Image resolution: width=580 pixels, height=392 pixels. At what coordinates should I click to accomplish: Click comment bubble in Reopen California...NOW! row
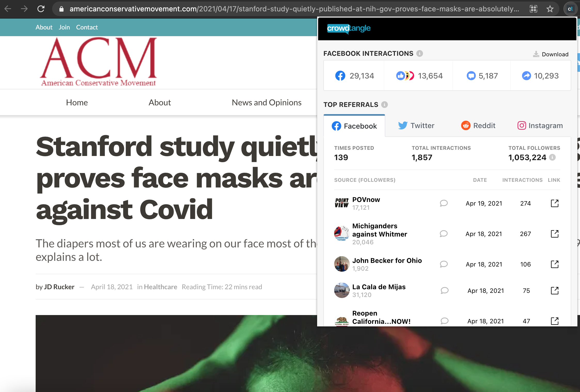[x=444, y=321]
